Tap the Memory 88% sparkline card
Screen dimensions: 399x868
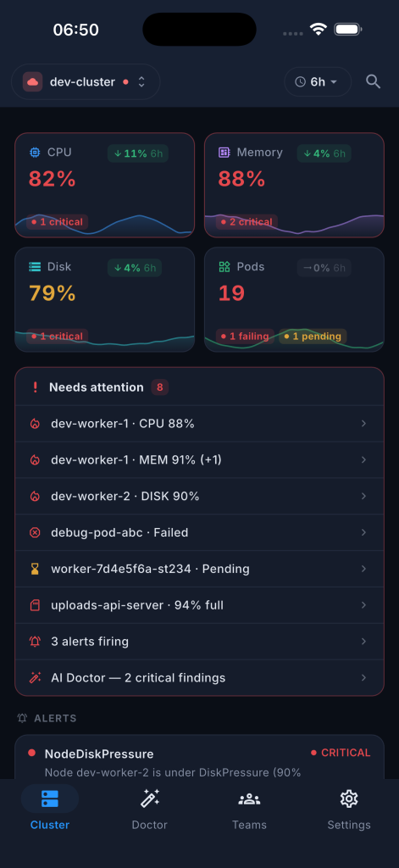(295, 185)
